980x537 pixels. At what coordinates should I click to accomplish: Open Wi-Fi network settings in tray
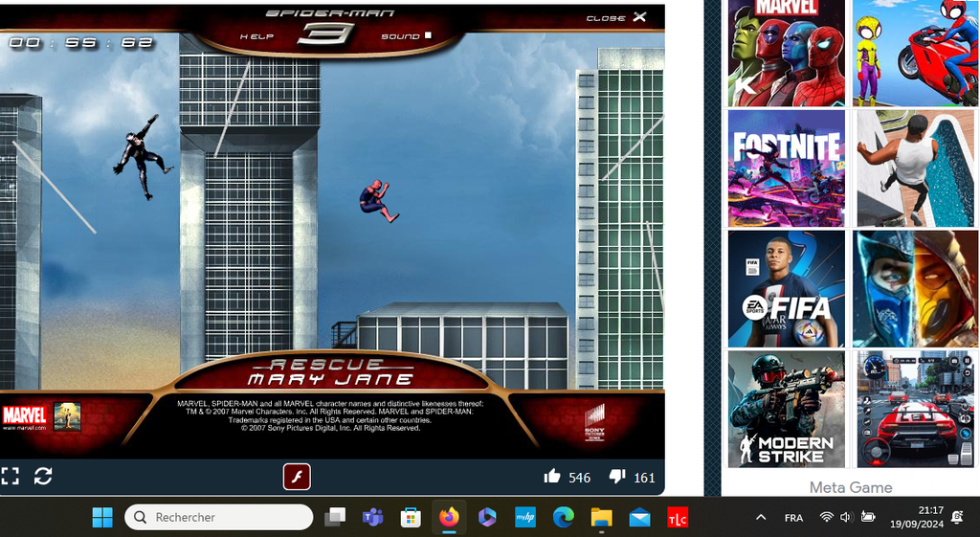826,517
